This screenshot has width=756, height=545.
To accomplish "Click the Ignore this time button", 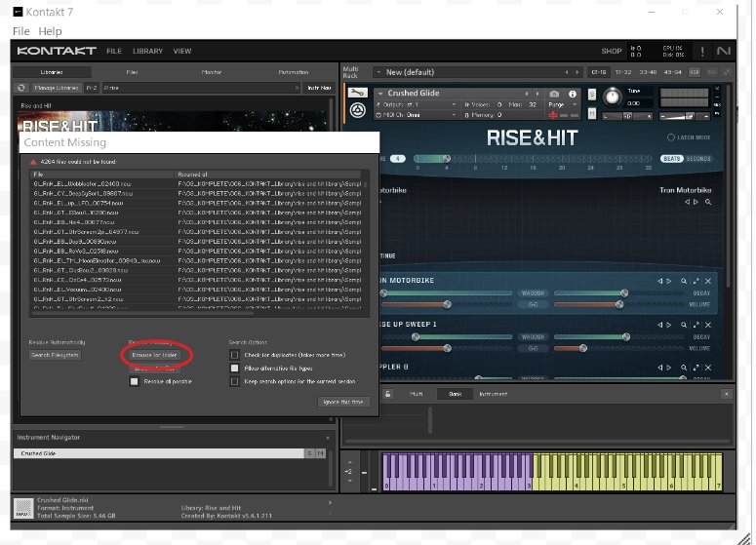I will 343,402.
